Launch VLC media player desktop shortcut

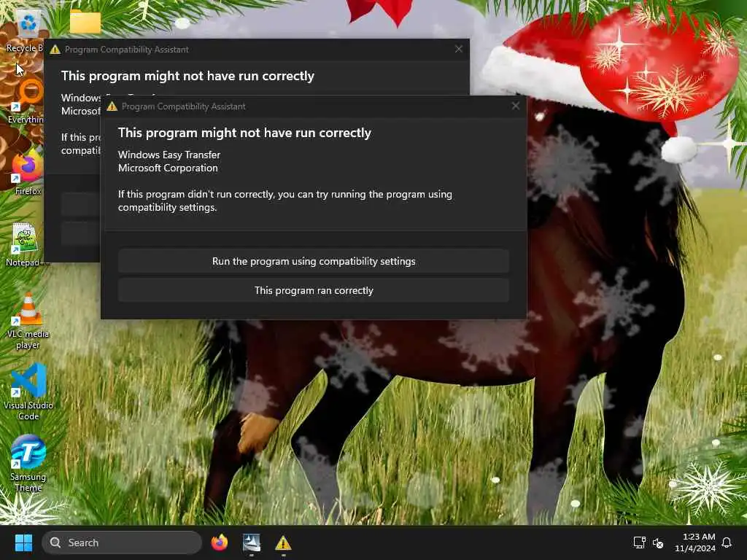(28, 321)
